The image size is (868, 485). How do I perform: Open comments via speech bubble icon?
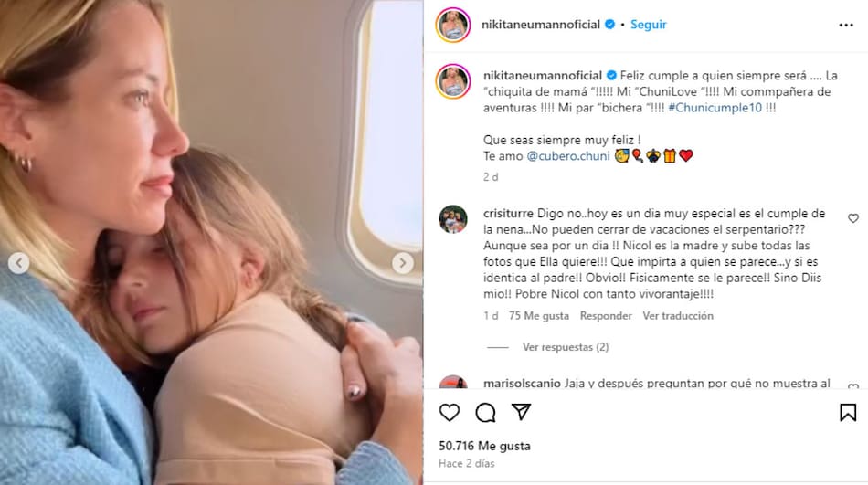[x=485, y=413]
